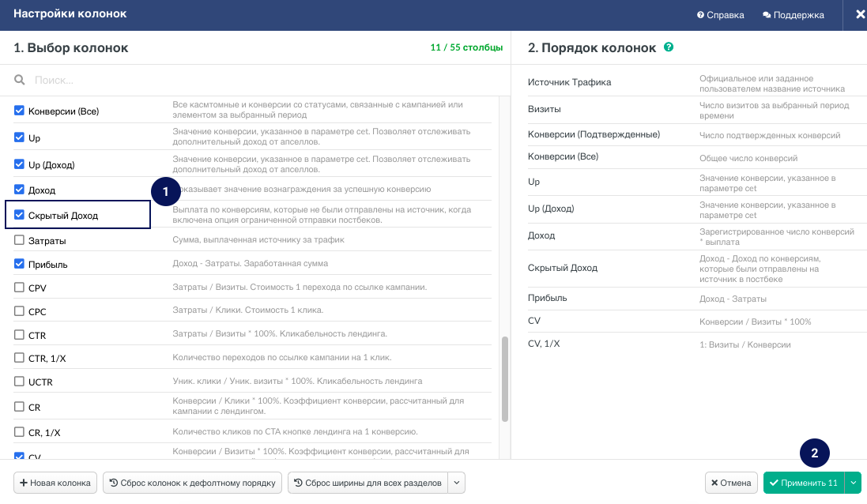Check the CTR column checkbox
This screenshot has width=867, height=504.
pos(19,335)
